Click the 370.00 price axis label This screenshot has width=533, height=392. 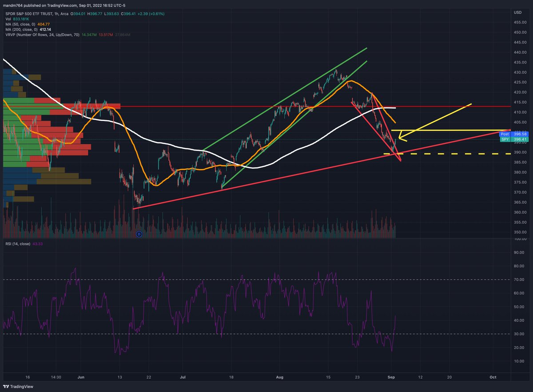click(519, 192)
